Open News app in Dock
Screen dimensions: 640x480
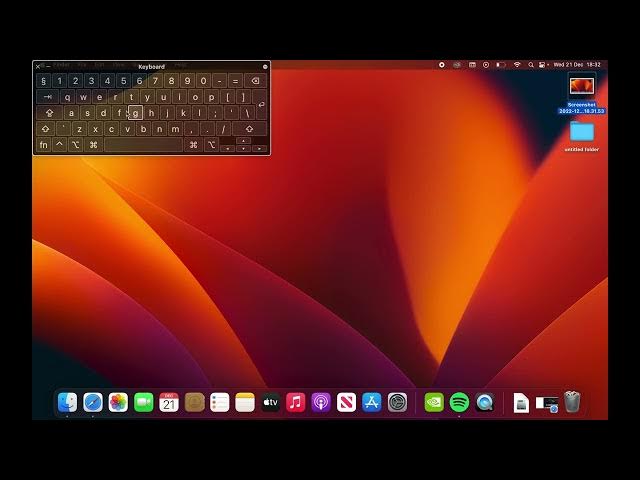[346, 402]
